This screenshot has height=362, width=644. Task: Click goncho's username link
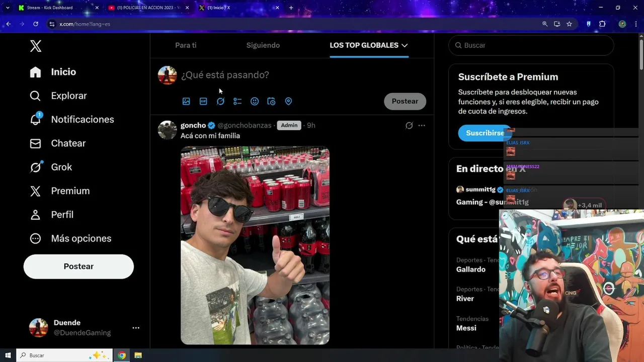193,125
